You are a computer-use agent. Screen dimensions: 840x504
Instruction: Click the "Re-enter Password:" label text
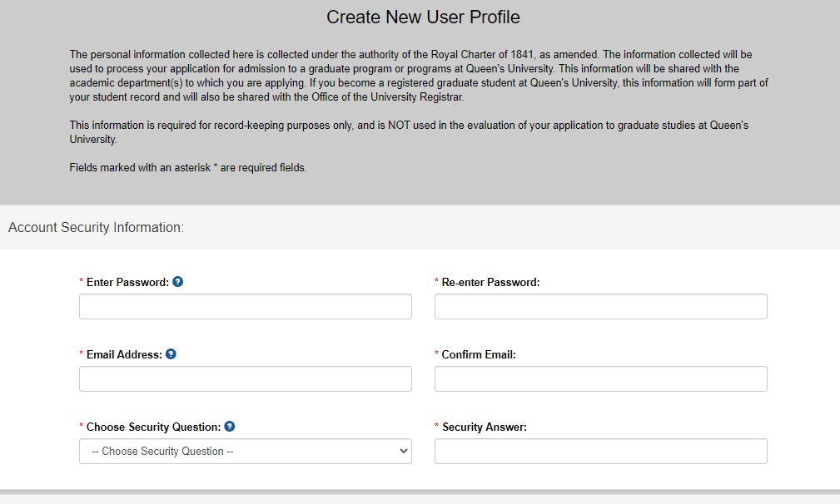tap(490, 283)
